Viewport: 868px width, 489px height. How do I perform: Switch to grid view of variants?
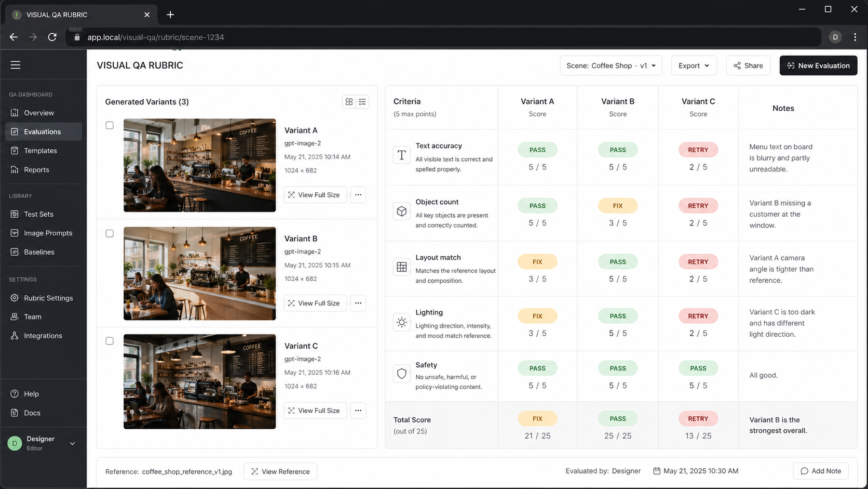(349, 102)
